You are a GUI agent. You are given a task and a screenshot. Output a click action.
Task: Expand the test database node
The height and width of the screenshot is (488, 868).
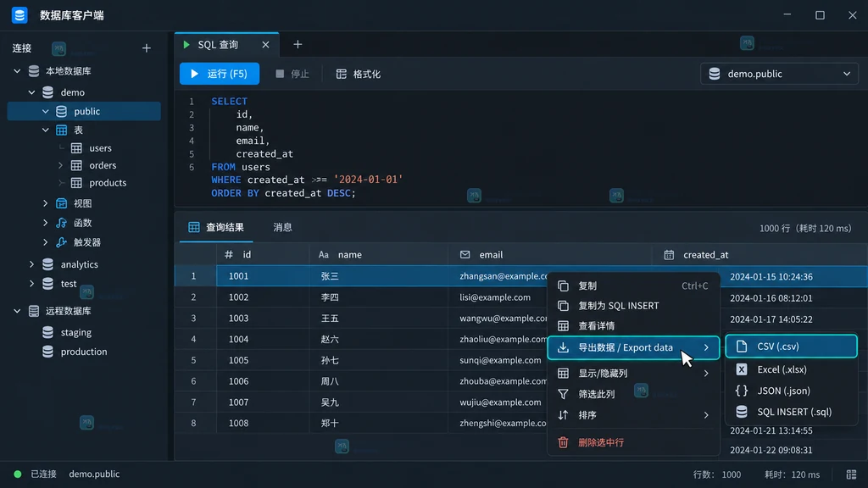pos(31,284)
